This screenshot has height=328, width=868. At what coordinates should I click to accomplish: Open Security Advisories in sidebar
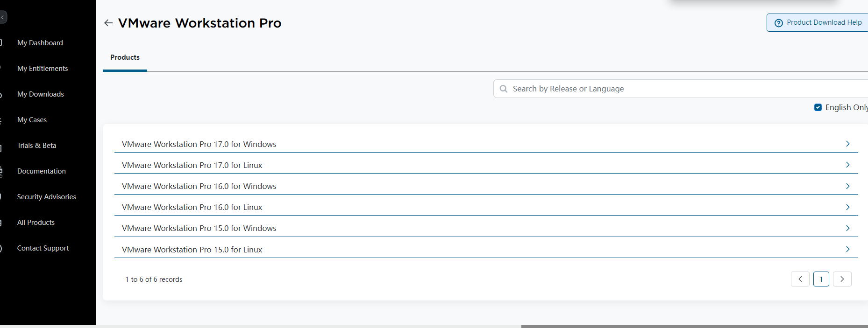click(x=47, y=197)
